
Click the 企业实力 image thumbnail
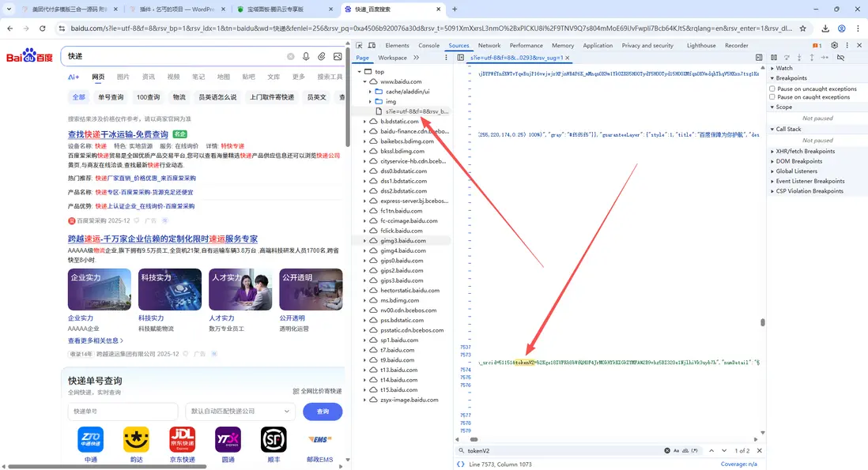click(99, 289)
